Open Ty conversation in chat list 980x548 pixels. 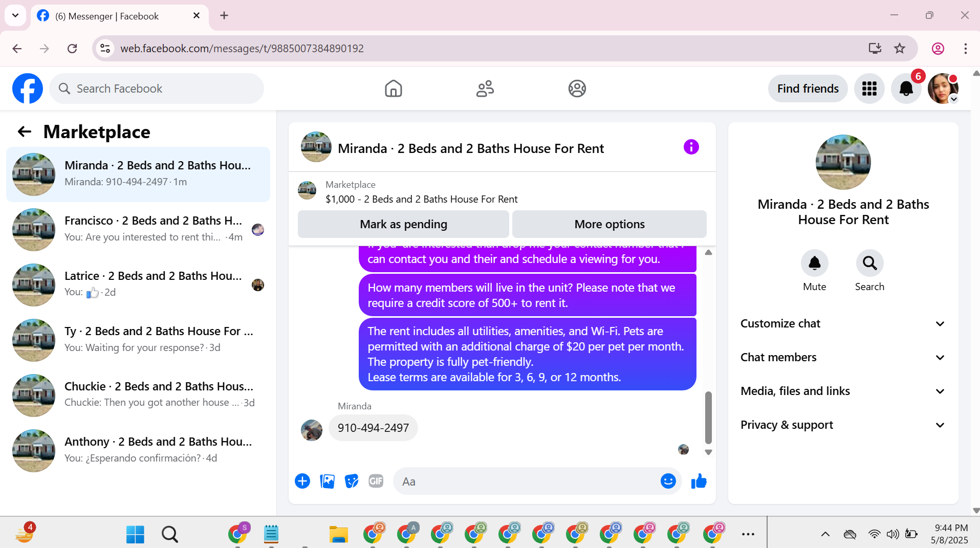pyautogui.click(x=138, y=340)
